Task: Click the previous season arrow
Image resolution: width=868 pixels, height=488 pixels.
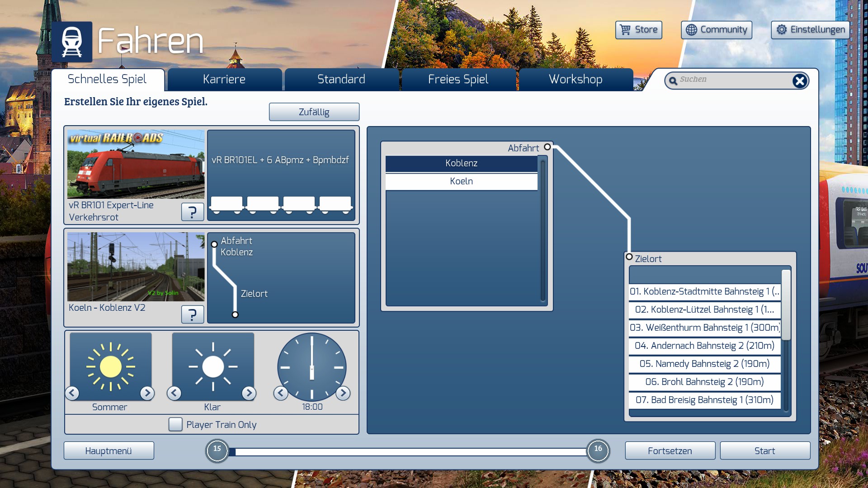Action: click(72, 393)
